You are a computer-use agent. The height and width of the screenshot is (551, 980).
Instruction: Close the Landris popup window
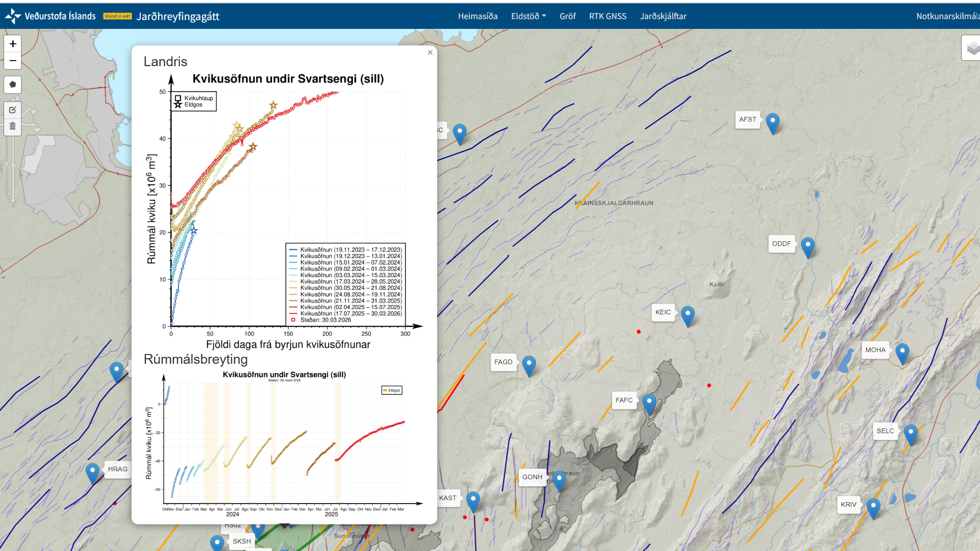coord(430,53)
